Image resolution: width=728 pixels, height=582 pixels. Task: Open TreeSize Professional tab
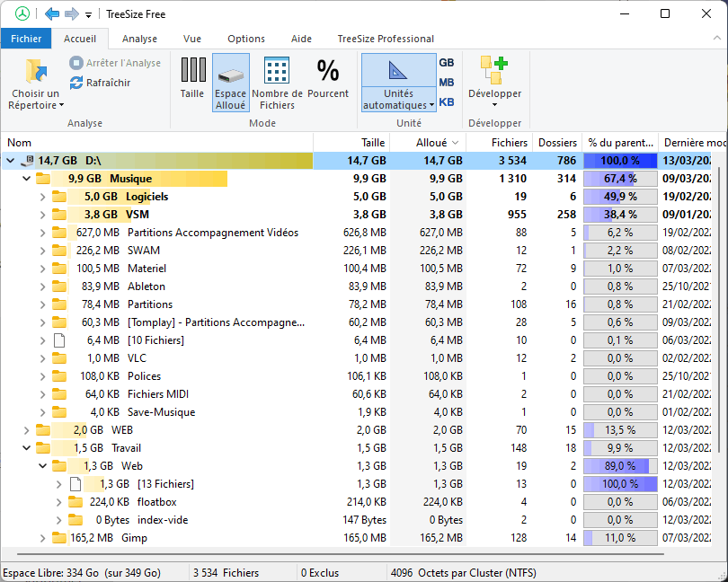coord(386,39)
